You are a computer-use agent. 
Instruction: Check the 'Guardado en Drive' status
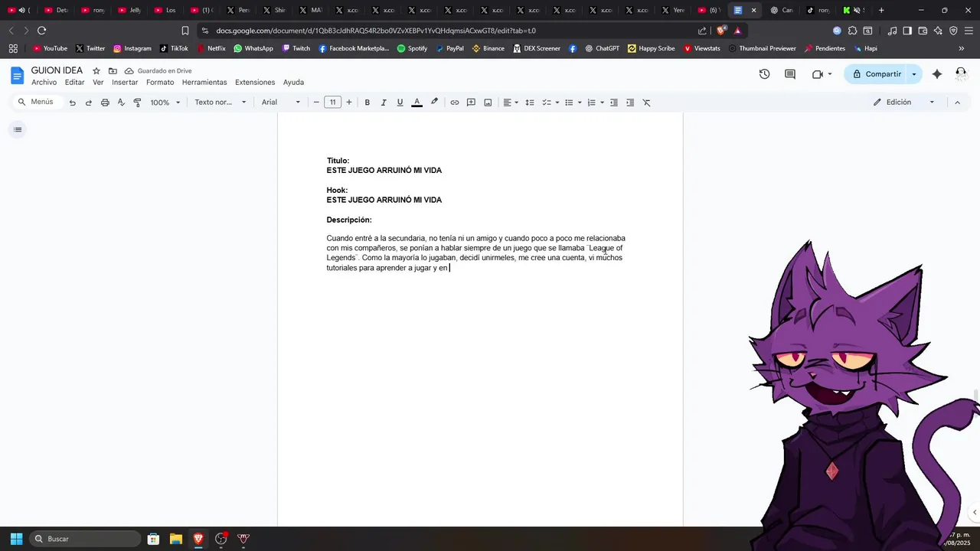pos(158,71)
